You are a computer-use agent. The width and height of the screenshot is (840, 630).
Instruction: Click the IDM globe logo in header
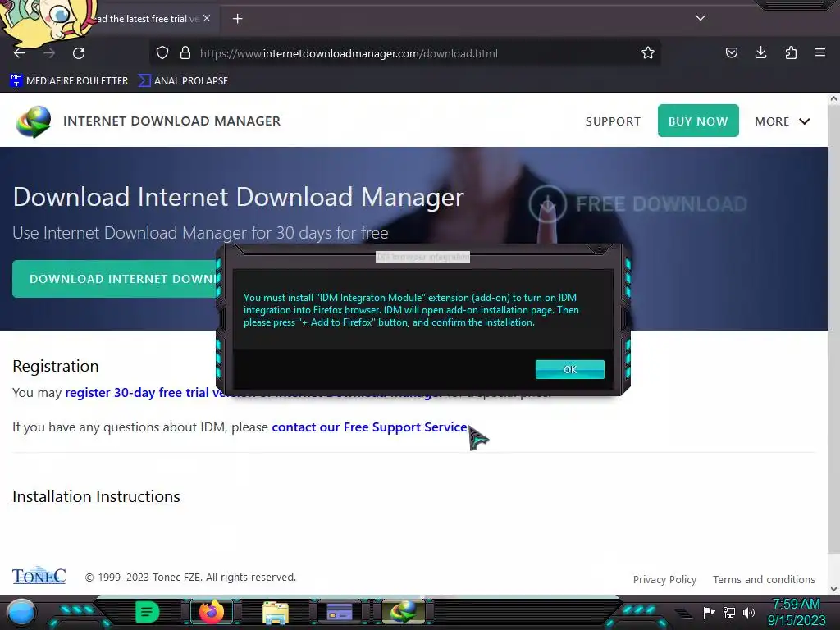[33, 121]
